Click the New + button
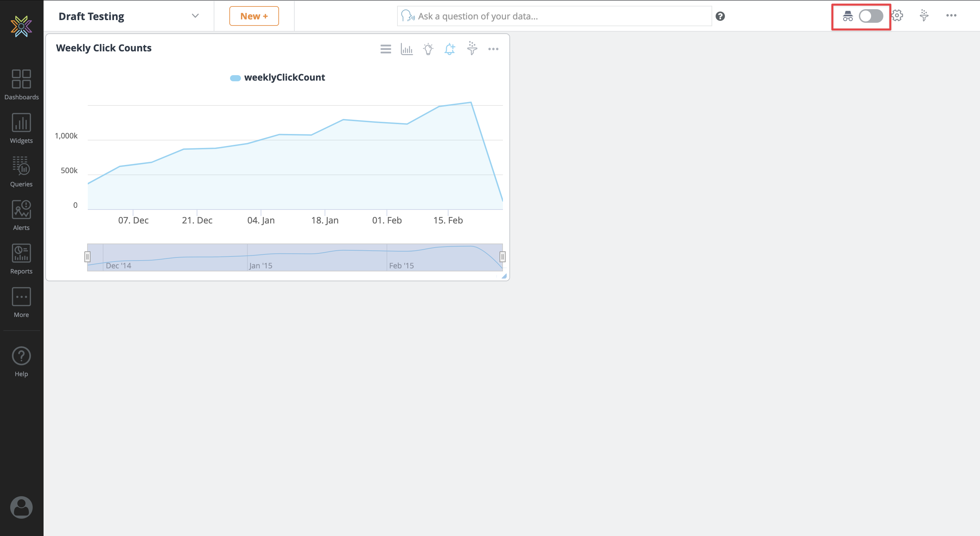The image size is (980, 536). pos(254,16)
